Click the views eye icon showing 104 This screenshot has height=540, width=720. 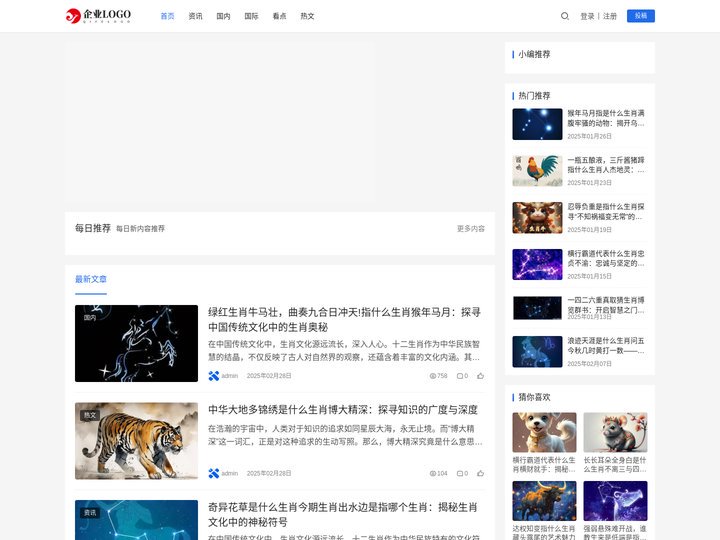(433, 473)
